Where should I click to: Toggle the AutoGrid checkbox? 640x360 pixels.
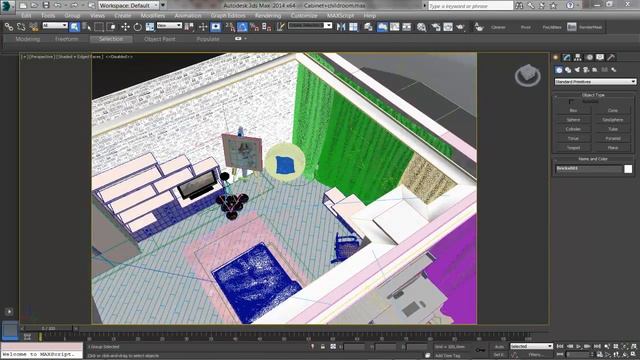[x=571, y=101]
